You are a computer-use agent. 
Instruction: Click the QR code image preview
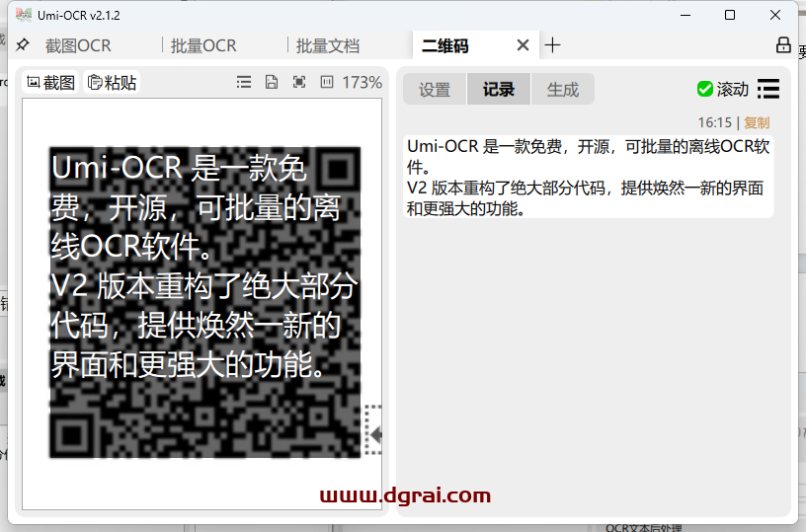[205, 302]
